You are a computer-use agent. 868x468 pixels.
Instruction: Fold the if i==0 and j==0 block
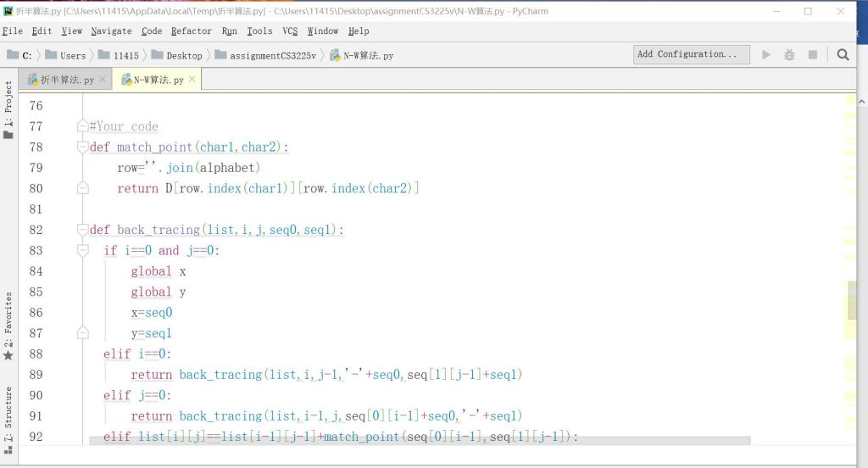point(83,250)
